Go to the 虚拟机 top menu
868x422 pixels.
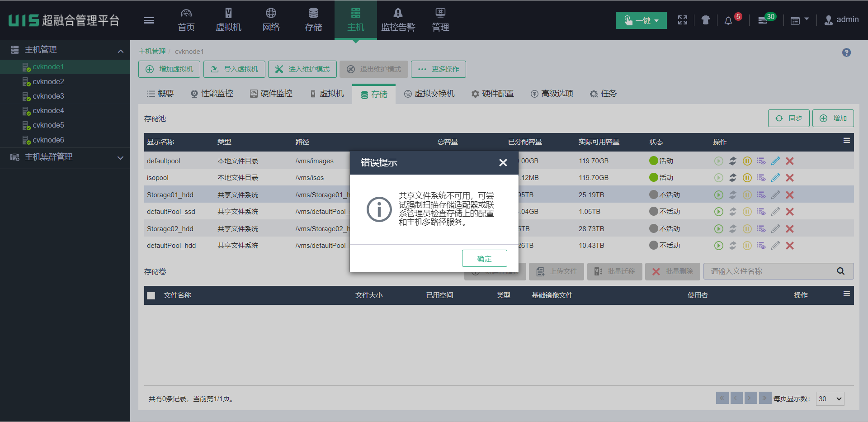pyautogui.click(x=228, y=20)
